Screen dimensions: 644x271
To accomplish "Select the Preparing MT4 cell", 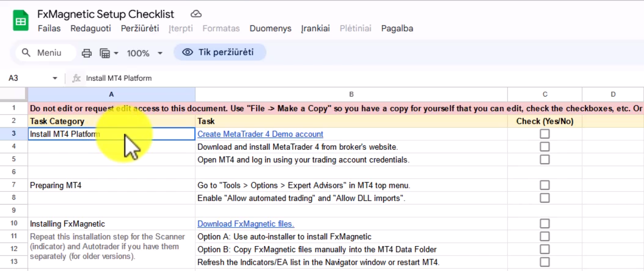I will [x=111, y=185].
